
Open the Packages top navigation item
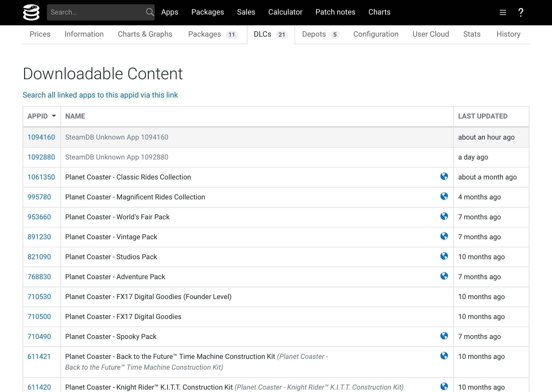(208, 12)
